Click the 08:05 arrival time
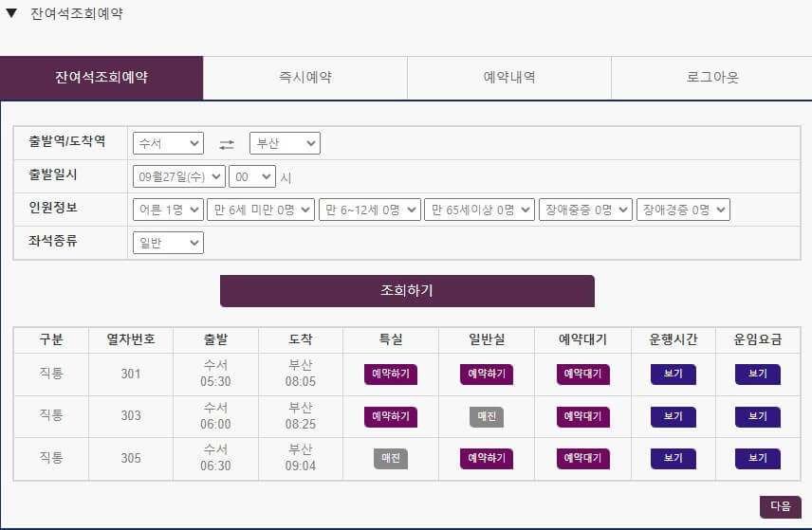 pyautogui.click(x=301, y=382)
